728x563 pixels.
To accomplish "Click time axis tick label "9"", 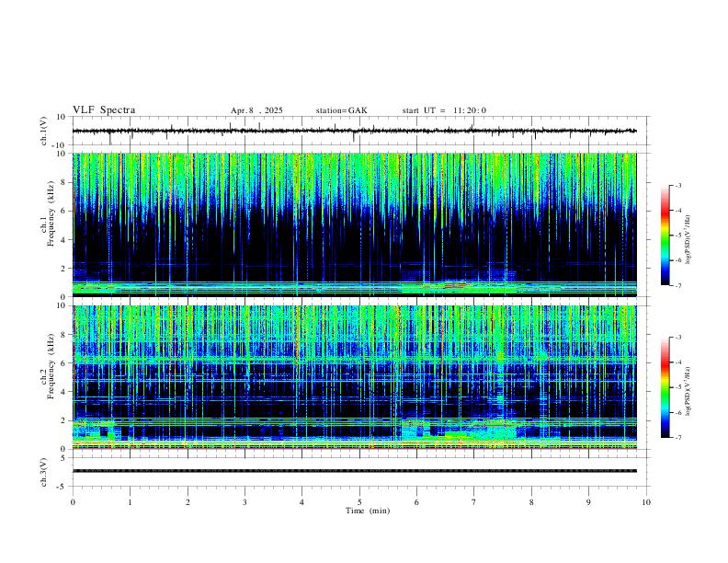I will tap(588, 502).
